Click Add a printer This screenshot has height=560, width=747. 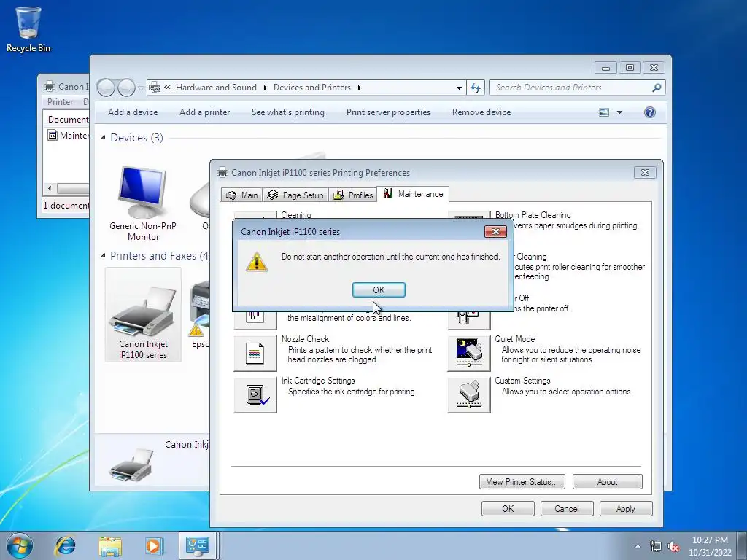(205, 112)
